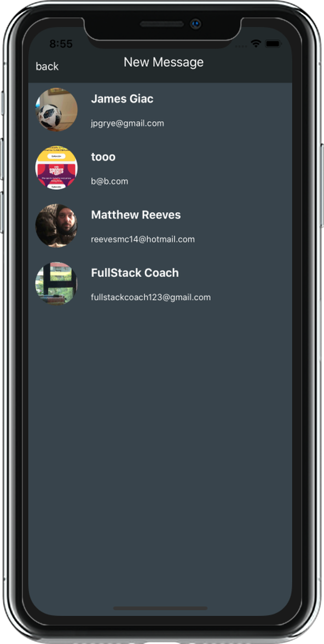Open James Giac's soccer ball avatar
Image resolution: width=324 pixels, height=644 pixels.
point(56,110)
